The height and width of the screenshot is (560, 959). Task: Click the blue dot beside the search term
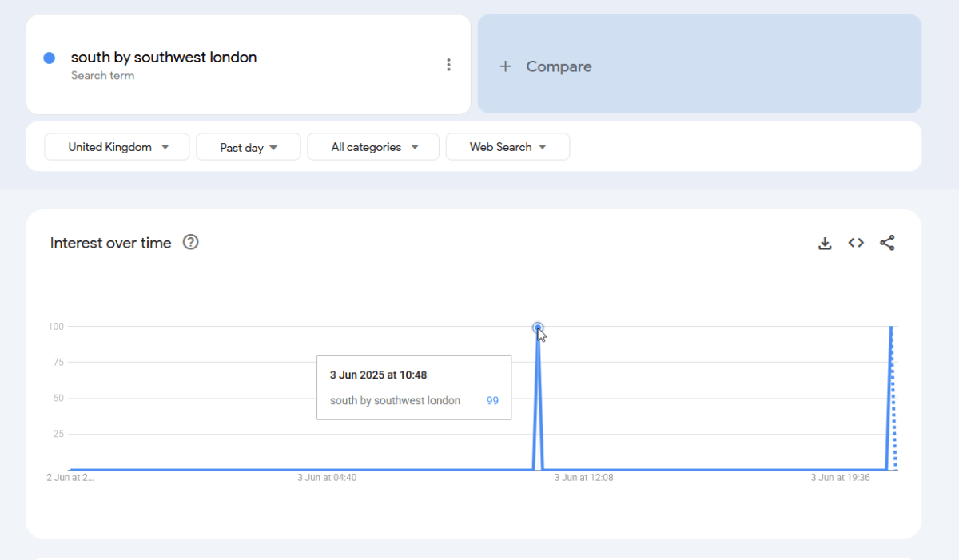[49, 58]
